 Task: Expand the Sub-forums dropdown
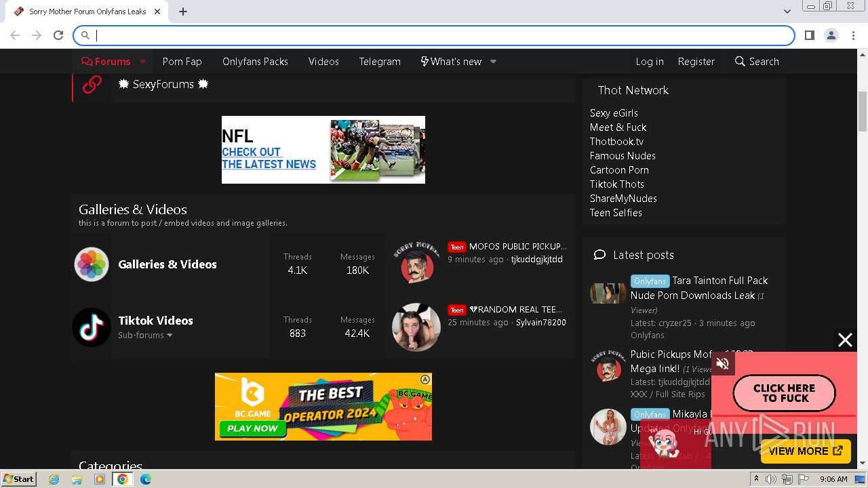click(145, 335)
